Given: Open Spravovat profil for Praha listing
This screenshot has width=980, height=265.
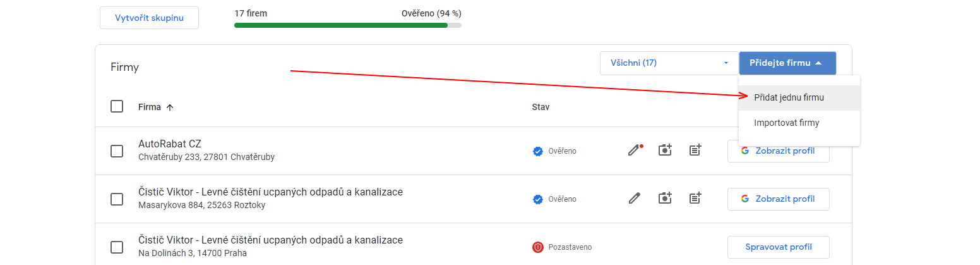Looking at the screenshot, I should (778, 247).
